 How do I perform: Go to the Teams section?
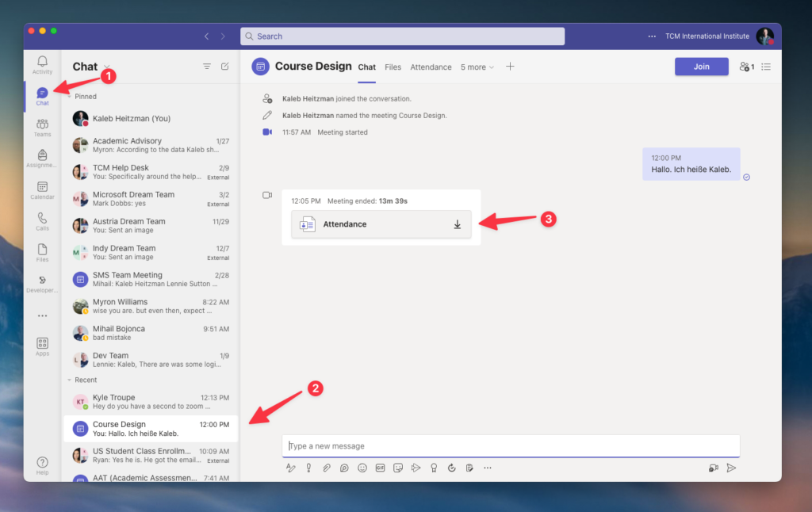(43, 128)
